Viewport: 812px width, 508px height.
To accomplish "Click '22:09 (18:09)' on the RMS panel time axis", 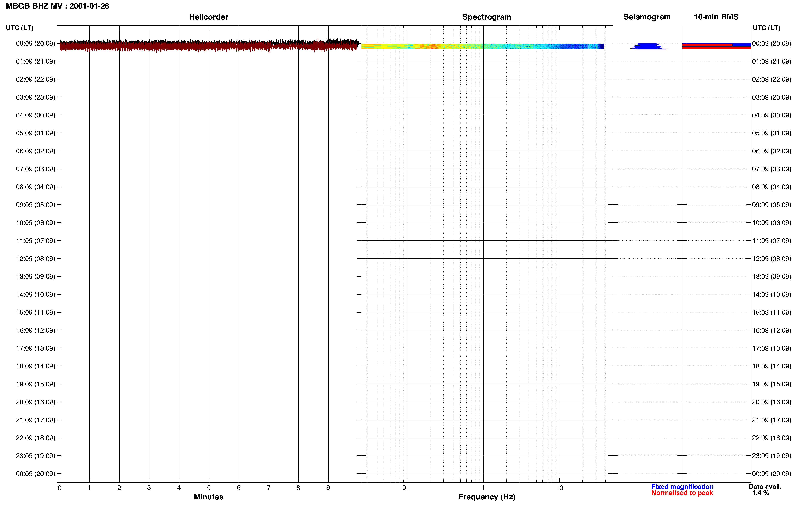I will coord(772,438).
